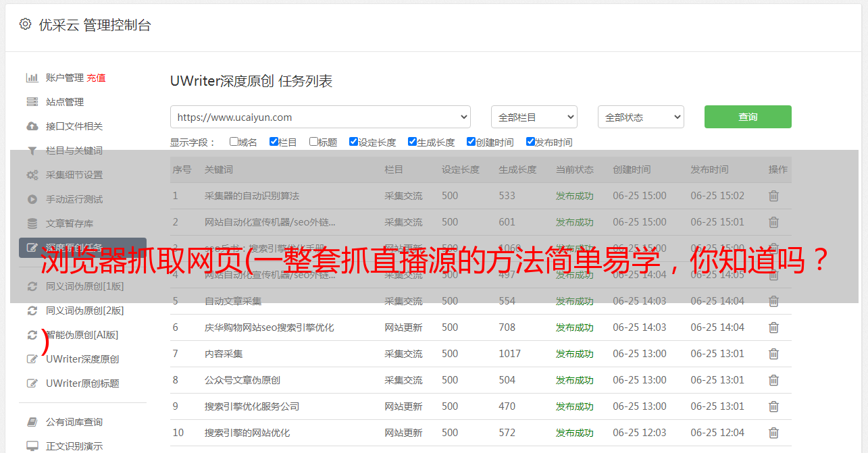Click generated length value 533
The image size is (868, 453).
tap(507, 196)
